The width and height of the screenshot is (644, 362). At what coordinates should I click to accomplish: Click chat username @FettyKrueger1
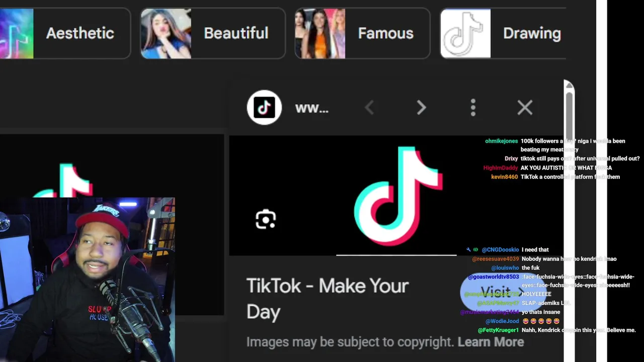(x=498, y=330)
